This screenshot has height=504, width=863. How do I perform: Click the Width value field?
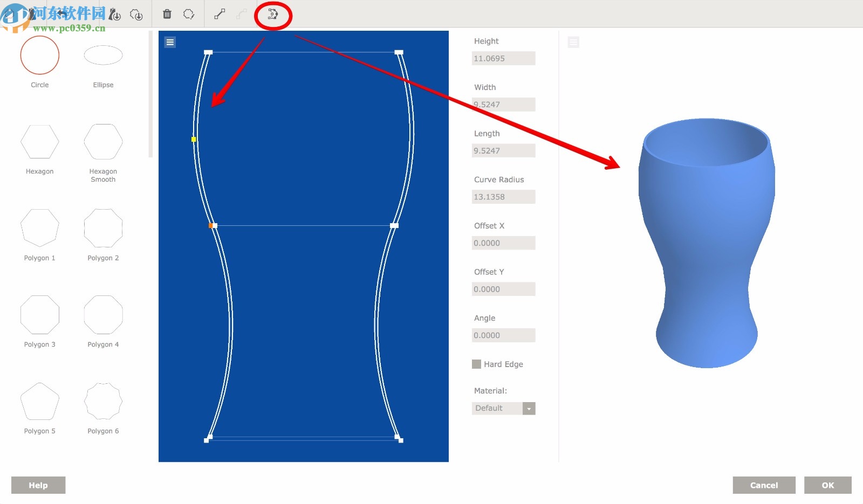(504, 105)
